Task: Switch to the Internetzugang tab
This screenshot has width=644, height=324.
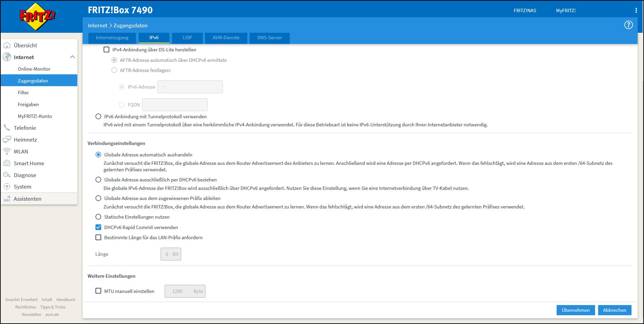Action: tap(112, 38)
